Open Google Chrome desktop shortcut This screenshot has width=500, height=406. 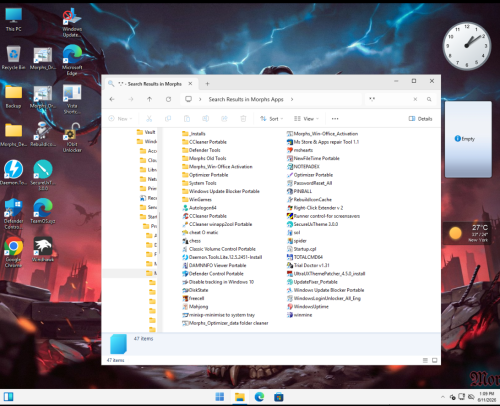coord(14,252)
